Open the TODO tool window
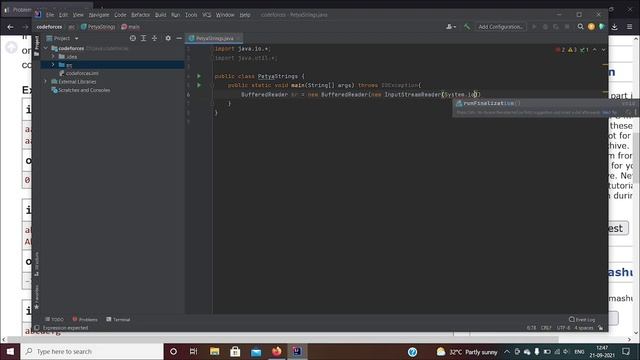This screenshot has height=360, width=640. pyautogui.click(x=54, y=319)
